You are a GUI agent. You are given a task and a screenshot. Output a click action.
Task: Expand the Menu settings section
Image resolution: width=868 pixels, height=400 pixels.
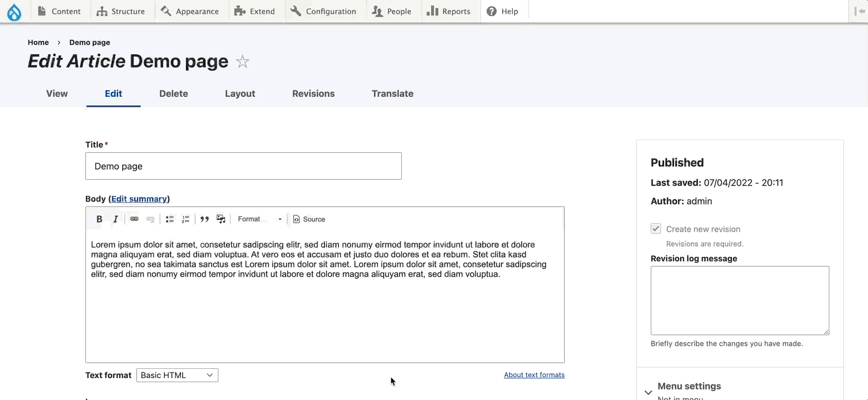[689, 386]
